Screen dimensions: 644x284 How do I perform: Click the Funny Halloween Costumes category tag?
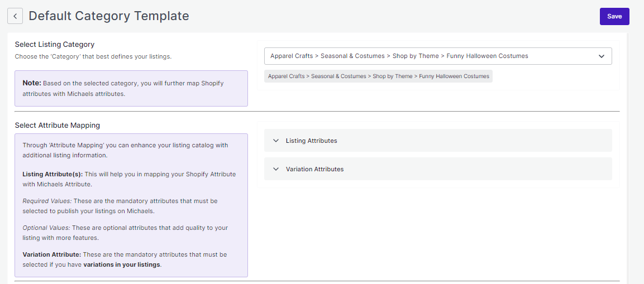coord(378,76)
